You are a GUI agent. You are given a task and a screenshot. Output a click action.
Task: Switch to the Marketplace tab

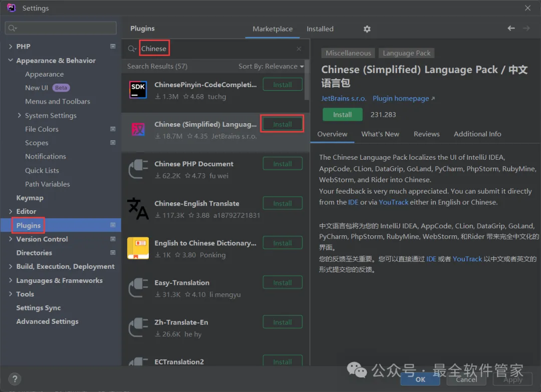click(273, 29)
